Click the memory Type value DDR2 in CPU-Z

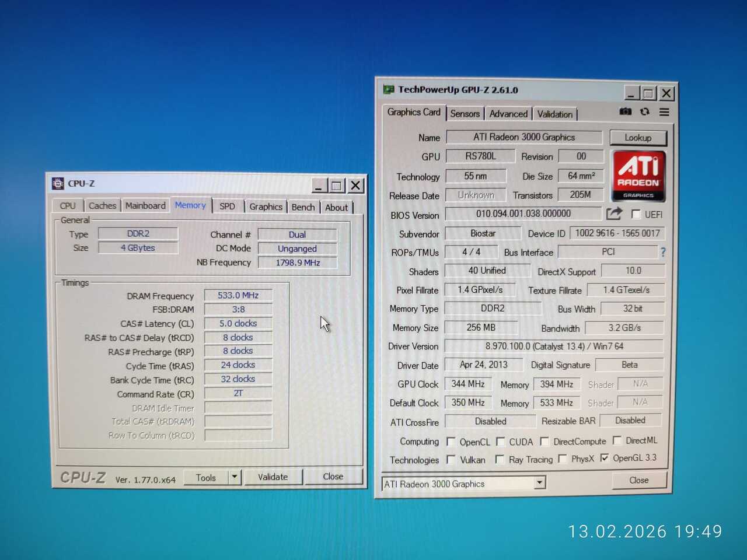tap(138, 233)
